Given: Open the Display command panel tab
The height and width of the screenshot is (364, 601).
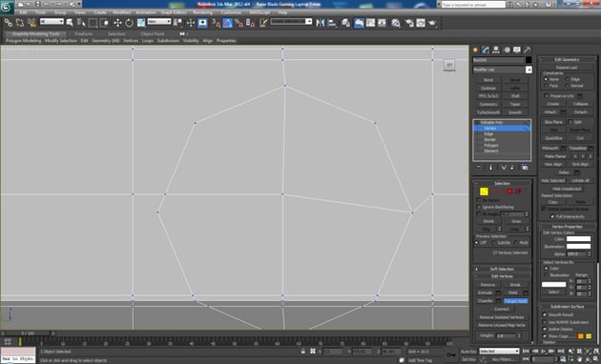Looking at the screenshot, I should click(517, 50).
